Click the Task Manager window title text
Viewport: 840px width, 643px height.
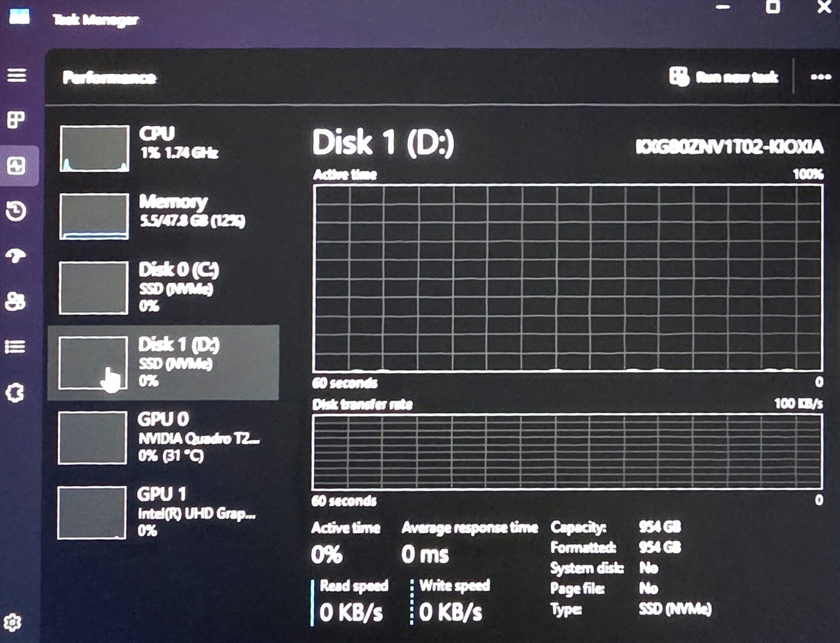(96, 20)
